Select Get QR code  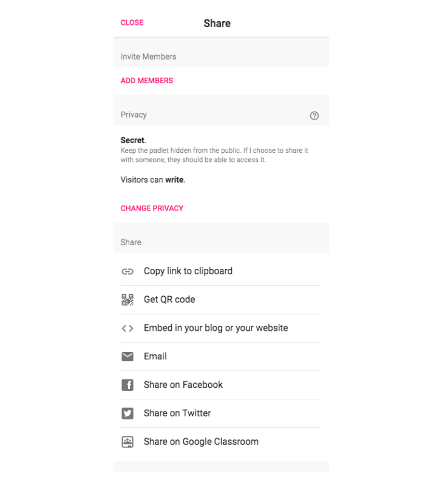169,299
